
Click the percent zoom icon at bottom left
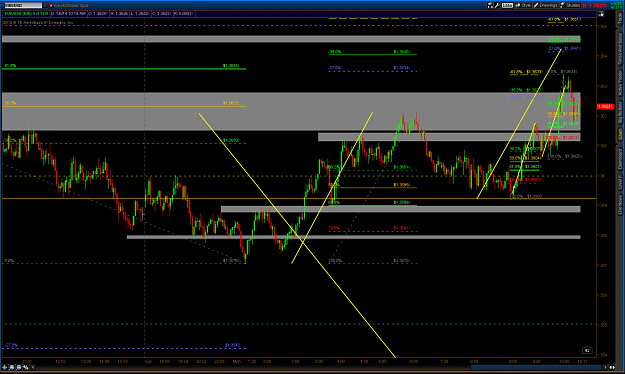[26, 367]
